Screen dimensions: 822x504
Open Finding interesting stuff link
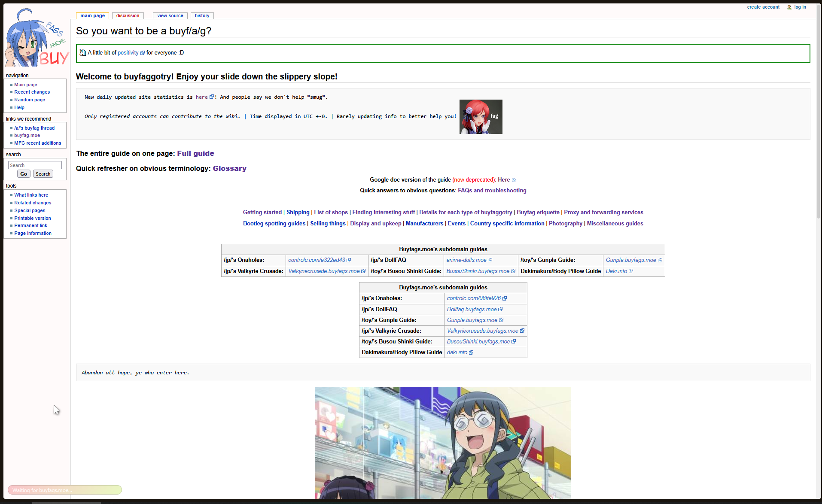tap(384, 213)
